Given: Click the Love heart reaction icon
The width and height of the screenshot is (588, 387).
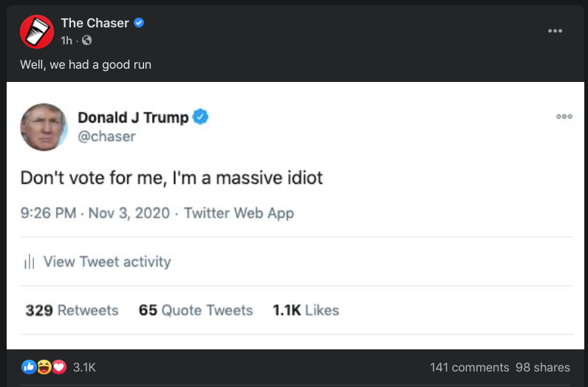Looking at the screenshot, I should [x=59, y=367].
